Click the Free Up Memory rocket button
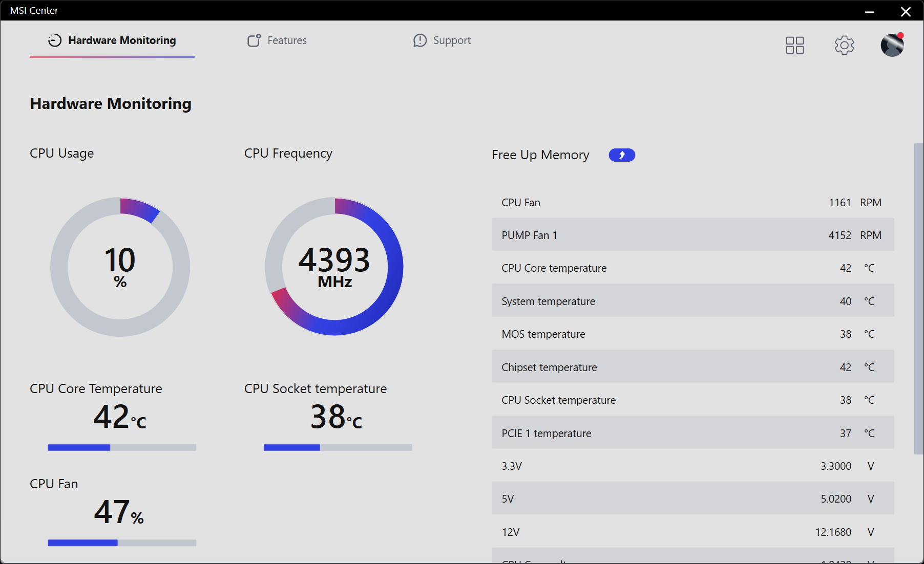Viewport: 924px width, 564px height. coord(622,155)
